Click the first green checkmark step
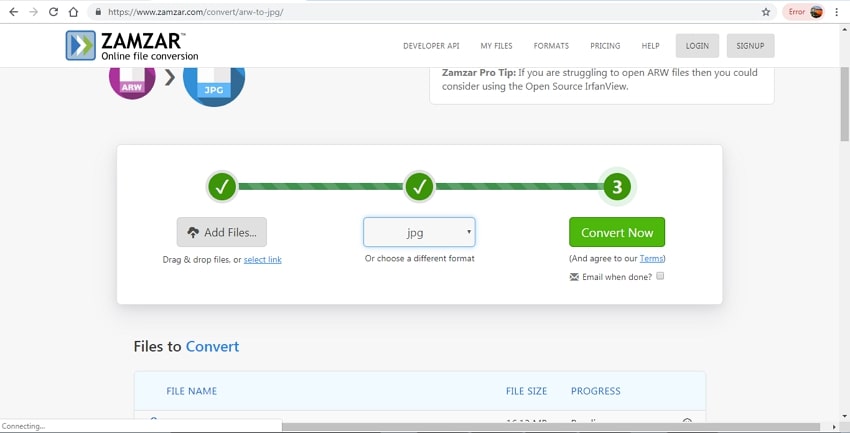This screenshot has height=433, width=850. pyautogui.click(x=222, y=186)
